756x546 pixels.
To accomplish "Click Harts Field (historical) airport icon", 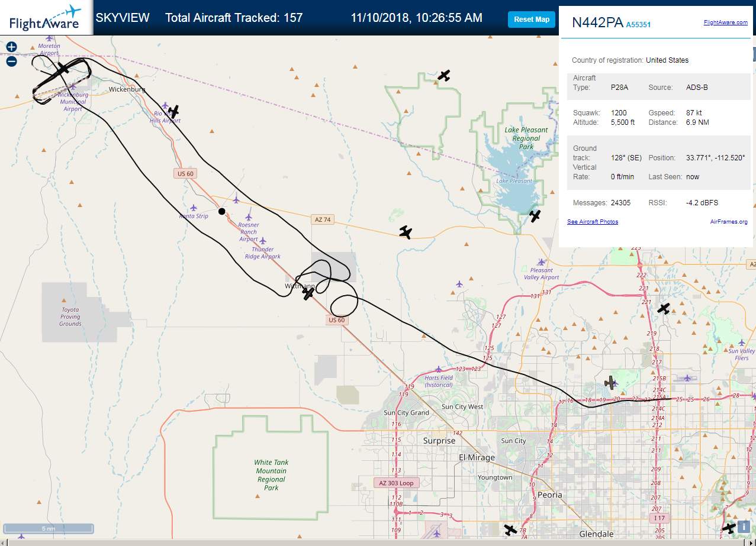I will [439, 369].
